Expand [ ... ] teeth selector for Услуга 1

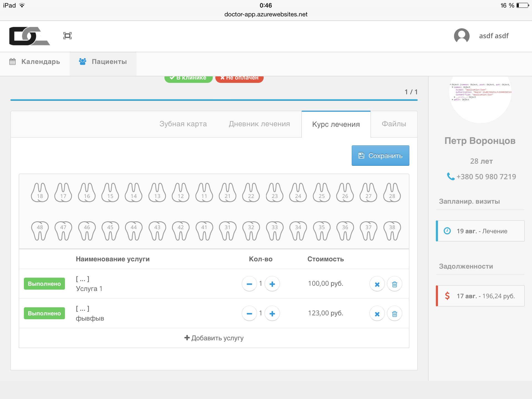tap(83, 279)
